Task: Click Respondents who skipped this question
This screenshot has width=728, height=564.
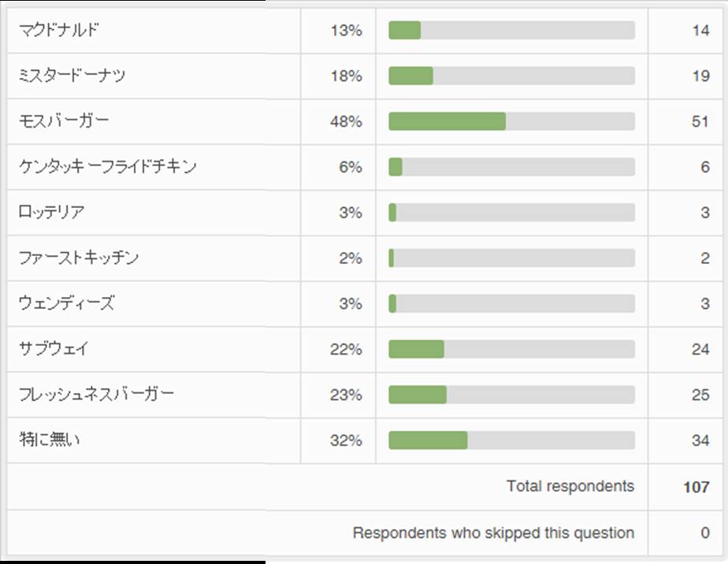Action: [493, 533]
